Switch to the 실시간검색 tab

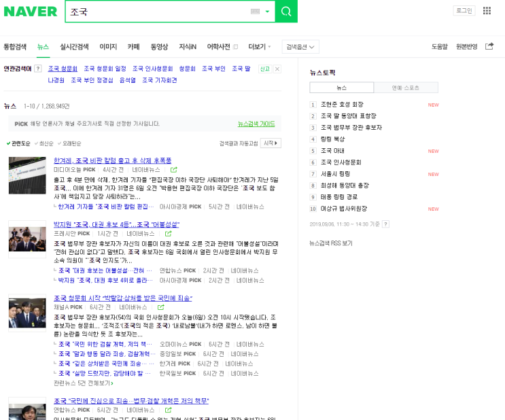(x=74, y=47)
